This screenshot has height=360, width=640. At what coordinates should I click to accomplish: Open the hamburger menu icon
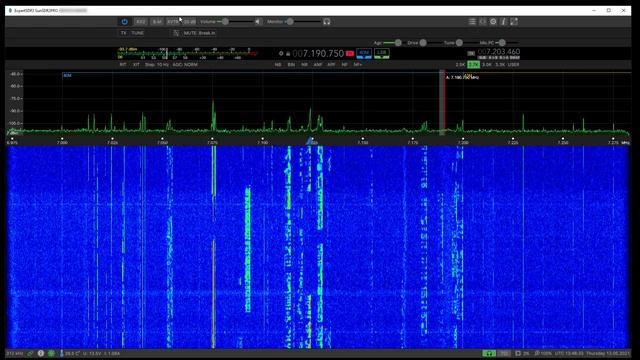[472, 22]
